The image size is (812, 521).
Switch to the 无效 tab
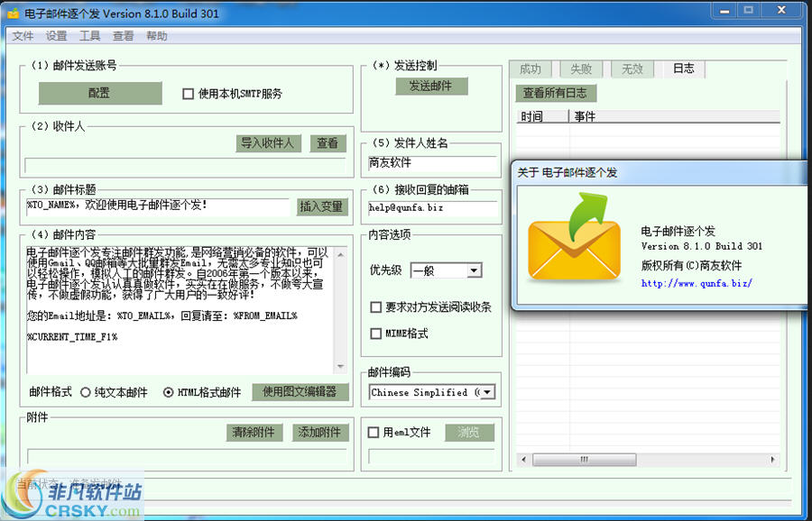pyautogui.click(x=632, y=69)
